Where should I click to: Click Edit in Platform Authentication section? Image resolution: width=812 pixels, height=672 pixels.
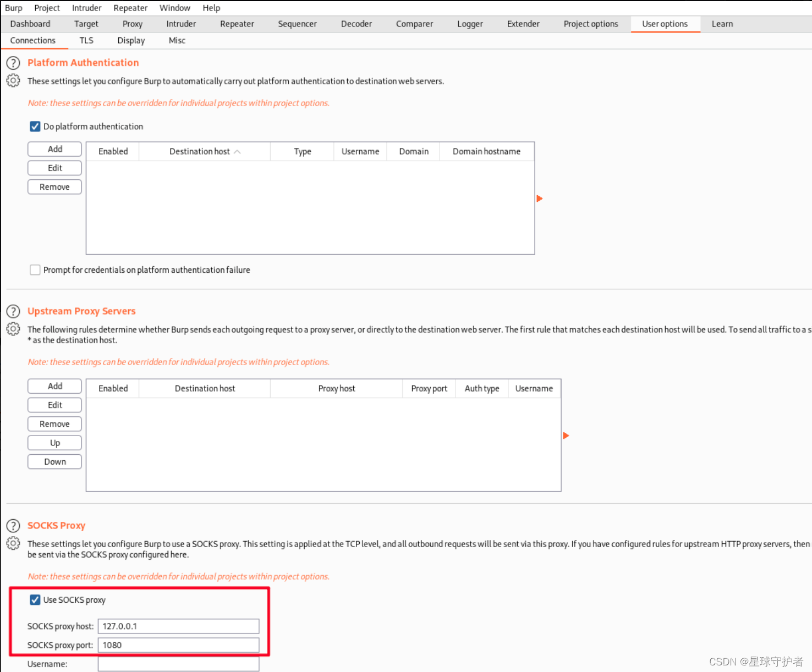coord(55,168)
